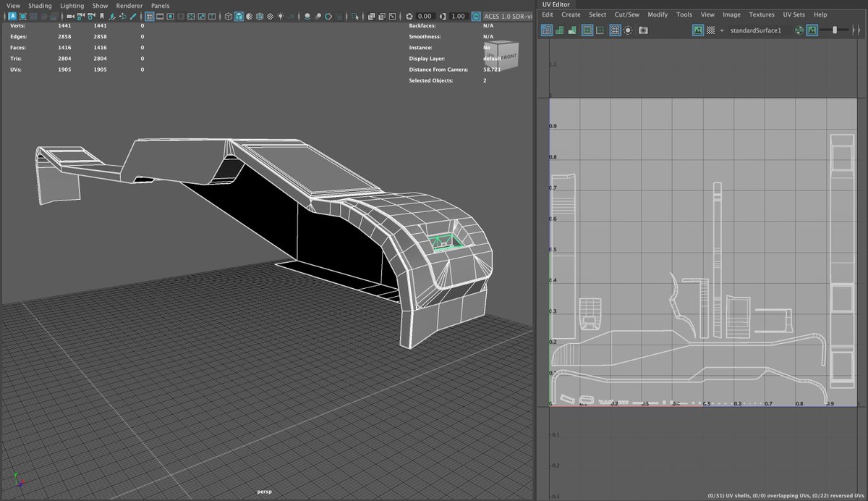This screenshot has width=868, height=501.
Task: Open the Renderer menu
Action: point(129,5)
